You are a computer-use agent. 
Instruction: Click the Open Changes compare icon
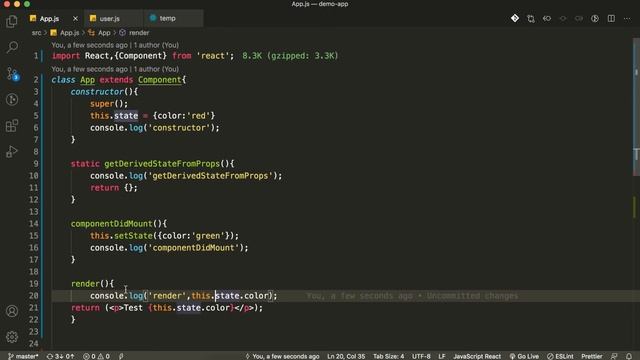[x=531, y=18]
